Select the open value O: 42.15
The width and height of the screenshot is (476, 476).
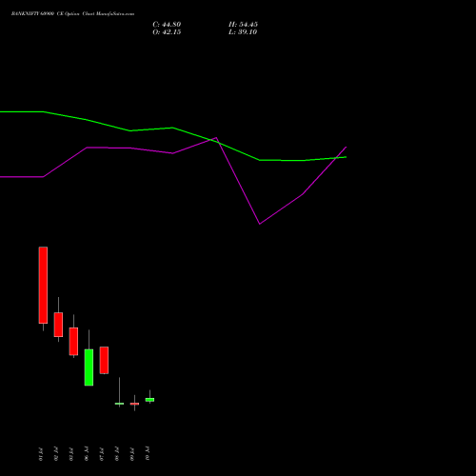click(x=167, y=32)
